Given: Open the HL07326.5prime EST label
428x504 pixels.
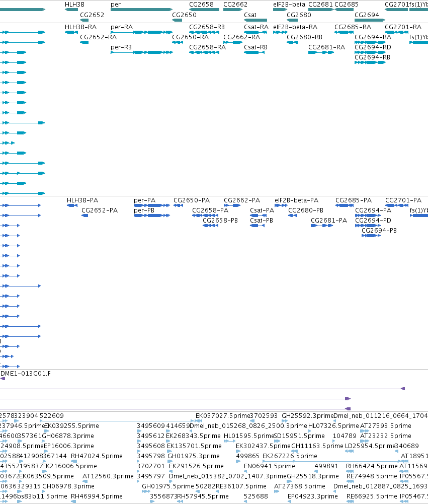Looking at the screenshot, I should click(333, 426).
